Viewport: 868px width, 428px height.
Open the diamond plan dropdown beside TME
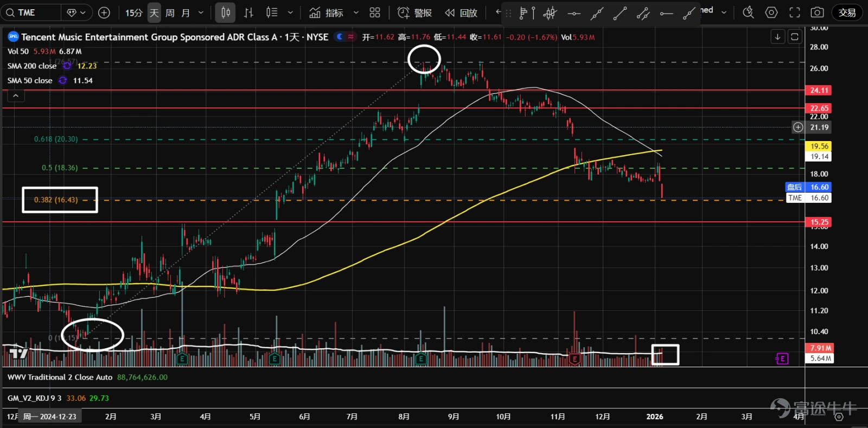click(x=76, y=12)
